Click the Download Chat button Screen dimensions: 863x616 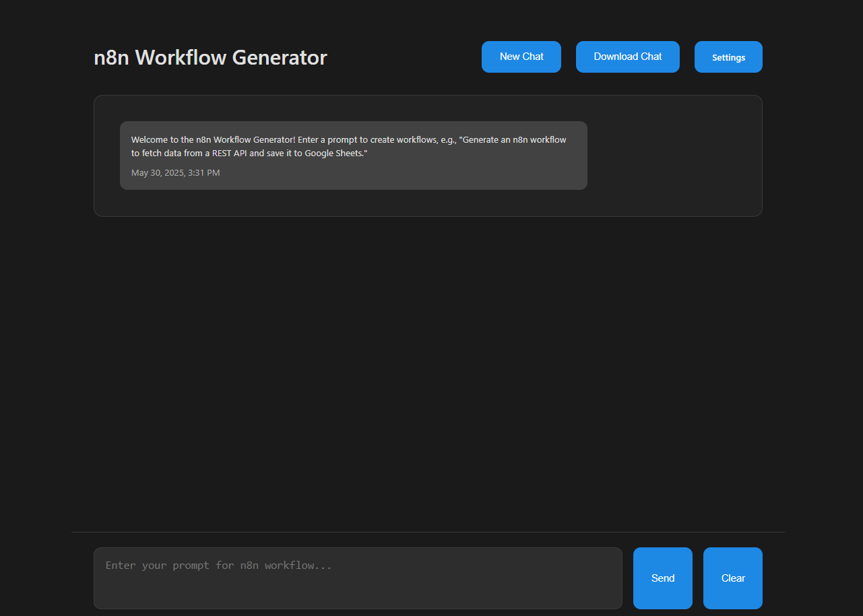[x=628, y=57]
